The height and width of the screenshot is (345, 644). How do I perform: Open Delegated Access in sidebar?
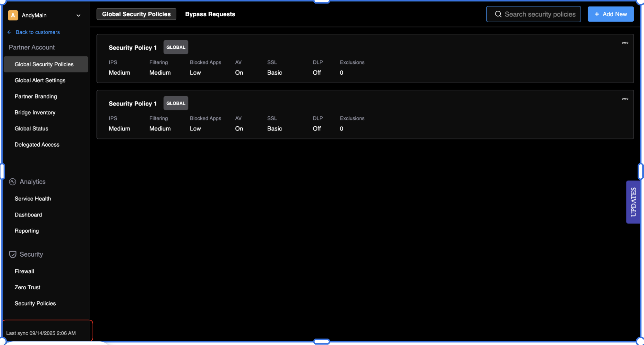(x=37, y=145)
